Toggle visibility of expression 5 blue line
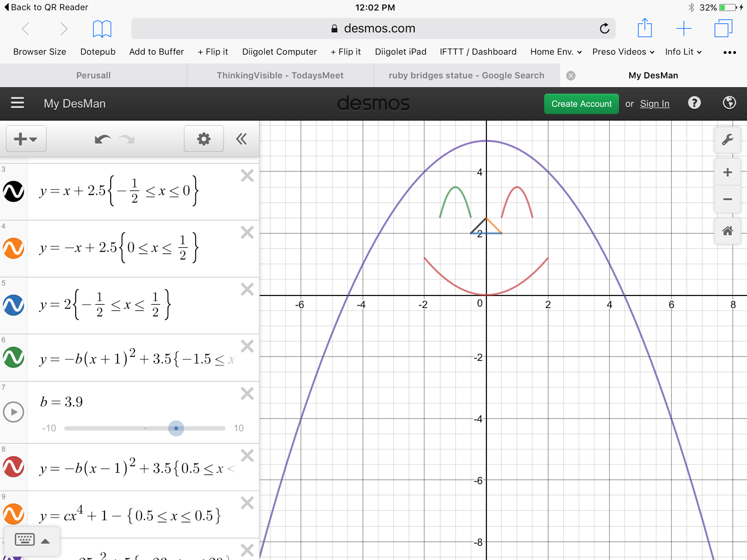This screenshot has height=560, width=747. (14, 305)
